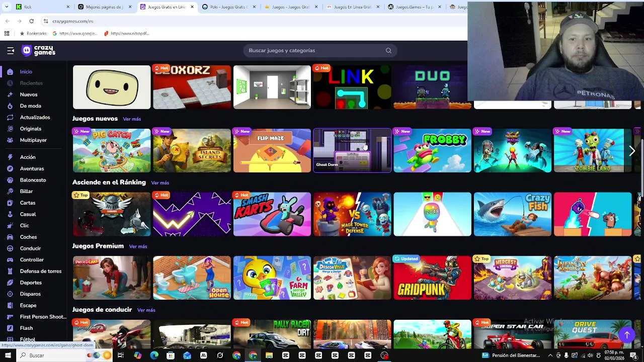
Task: Click 'Ver más' next to Juegos Premium
Action: coord(138,246)
